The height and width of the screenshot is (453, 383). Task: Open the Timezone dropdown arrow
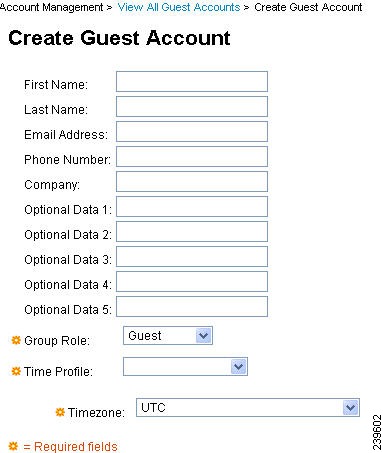click(x=350, y=408)
